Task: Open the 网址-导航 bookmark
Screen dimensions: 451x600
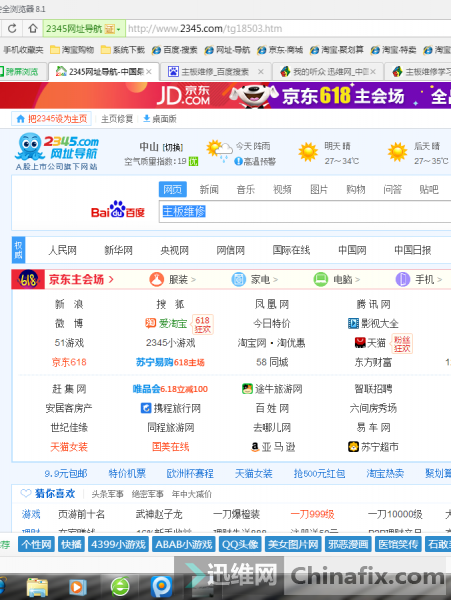Action: (227, 50)
